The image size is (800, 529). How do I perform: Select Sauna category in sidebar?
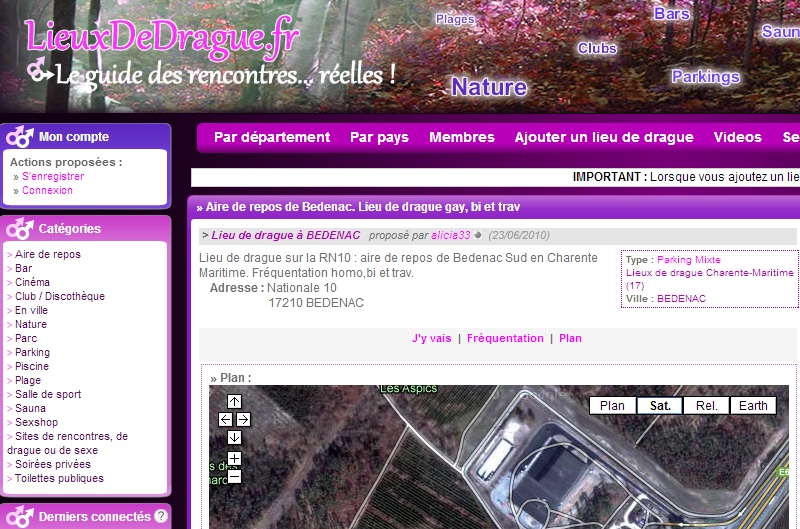pos(30,409)
